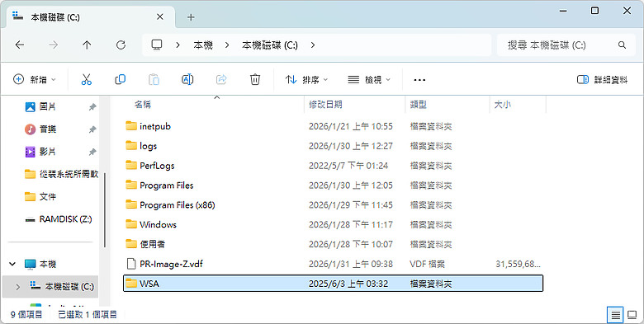Select the logs folder
Image resolution: width=644 pixels, height=324 pixels.
pos(334,146)
